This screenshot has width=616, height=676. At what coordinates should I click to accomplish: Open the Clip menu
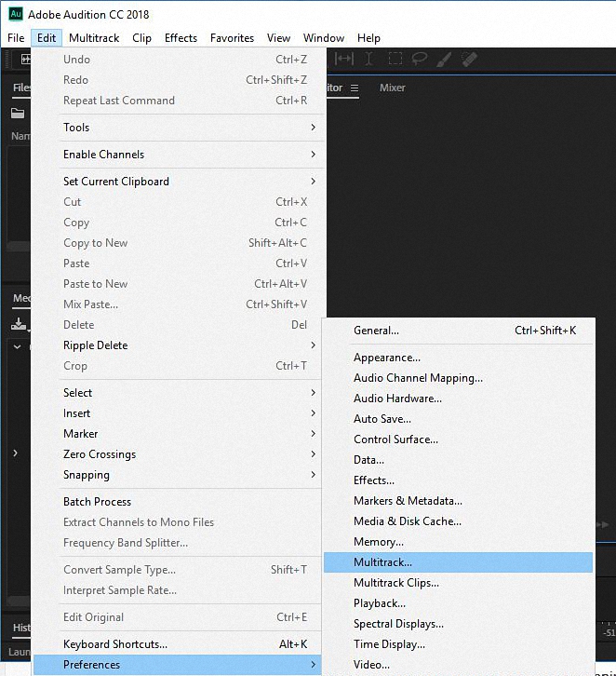[141, 38]
